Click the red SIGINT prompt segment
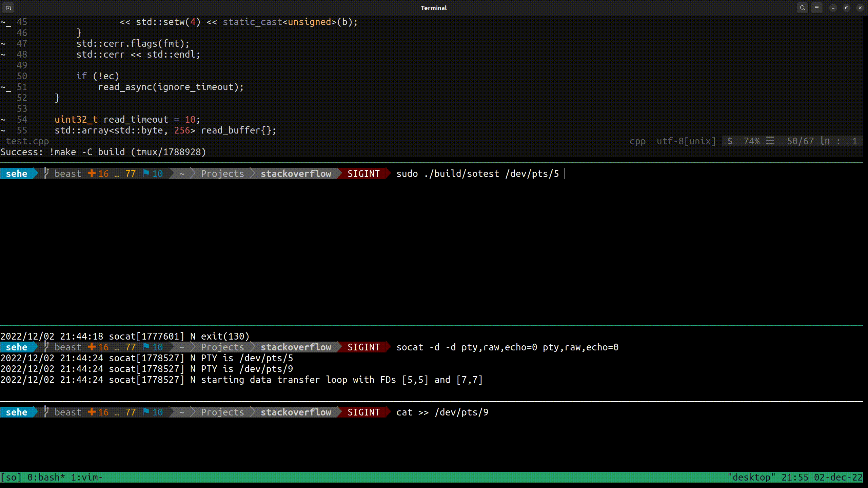 (363, 173)
